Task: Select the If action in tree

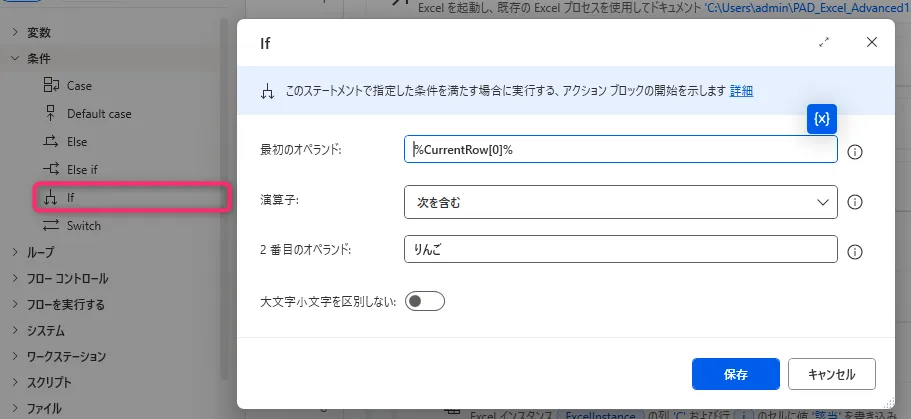Action: tap(71, 198)
